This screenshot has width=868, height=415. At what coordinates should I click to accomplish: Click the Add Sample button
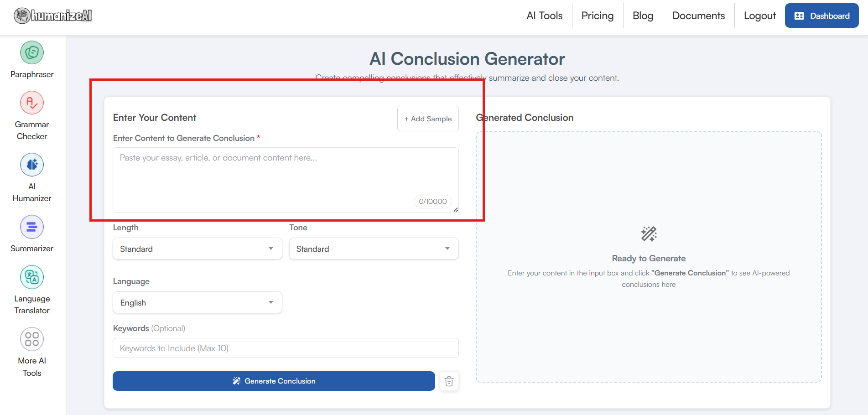click(x=428, y=119)
